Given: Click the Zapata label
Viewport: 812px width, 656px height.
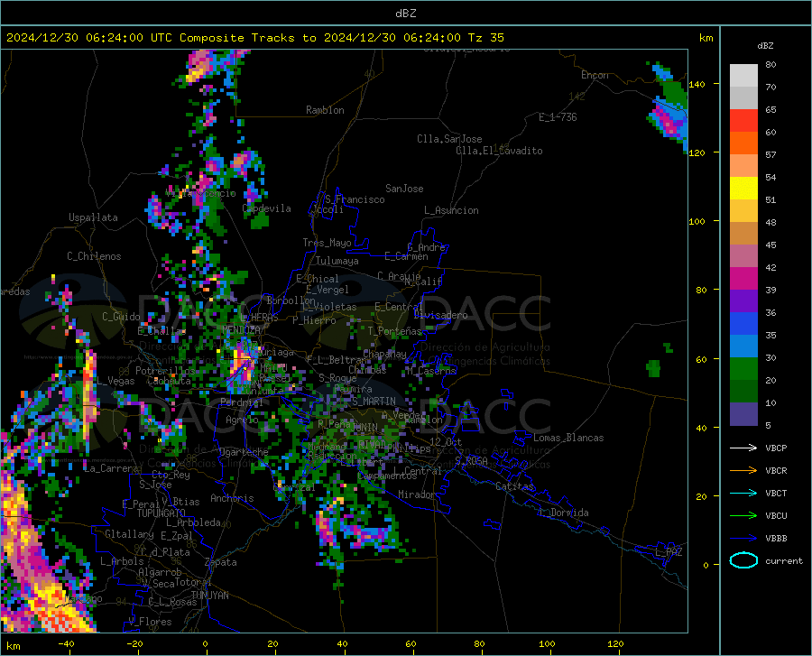Looking at the screenshot, I should tap(221, 562).
